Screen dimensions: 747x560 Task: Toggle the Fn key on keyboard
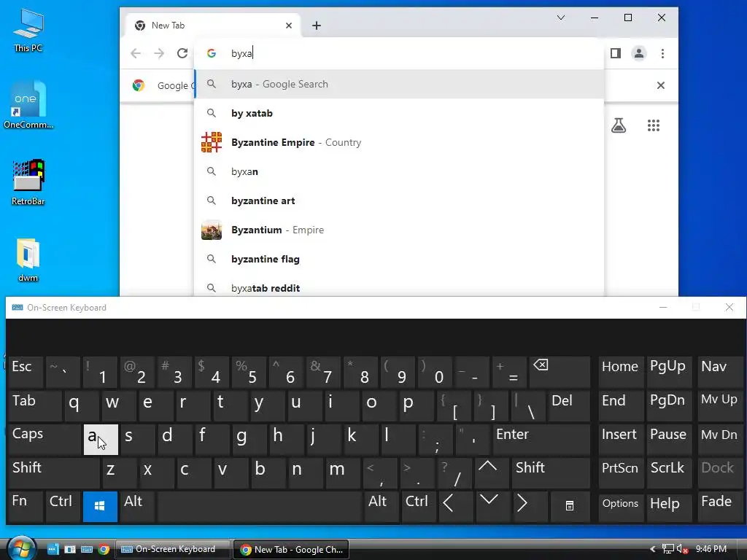(x=26, y=507)
